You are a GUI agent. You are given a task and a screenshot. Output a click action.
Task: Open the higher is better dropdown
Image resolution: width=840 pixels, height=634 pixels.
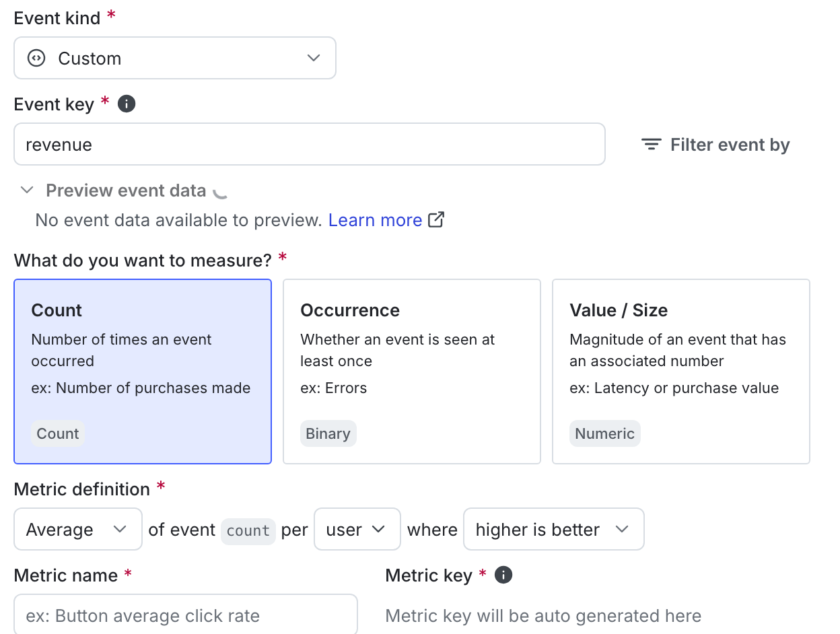[x=553, y=529]
